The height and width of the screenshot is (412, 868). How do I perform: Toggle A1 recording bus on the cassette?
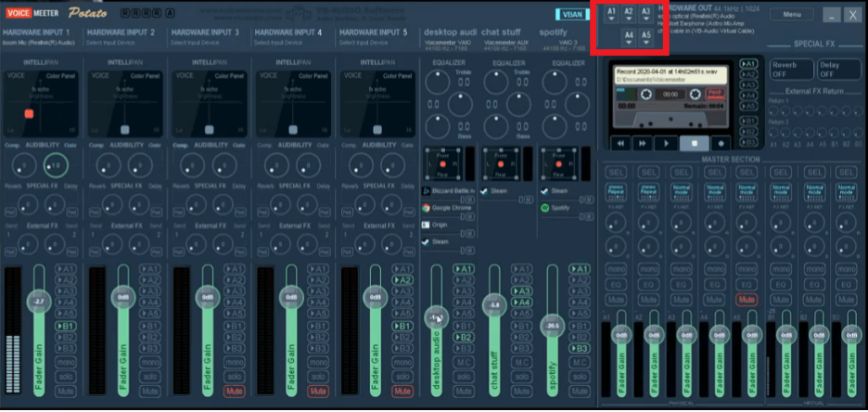pyautogui.click(x=747, y=64)
